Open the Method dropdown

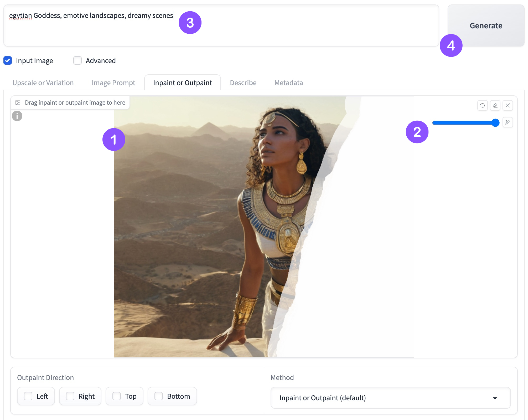(x=390, y=398)
